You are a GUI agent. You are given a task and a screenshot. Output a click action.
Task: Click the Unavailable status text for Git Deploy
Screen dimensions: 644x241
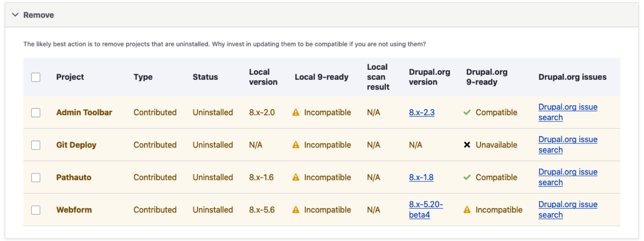[496, 145]
